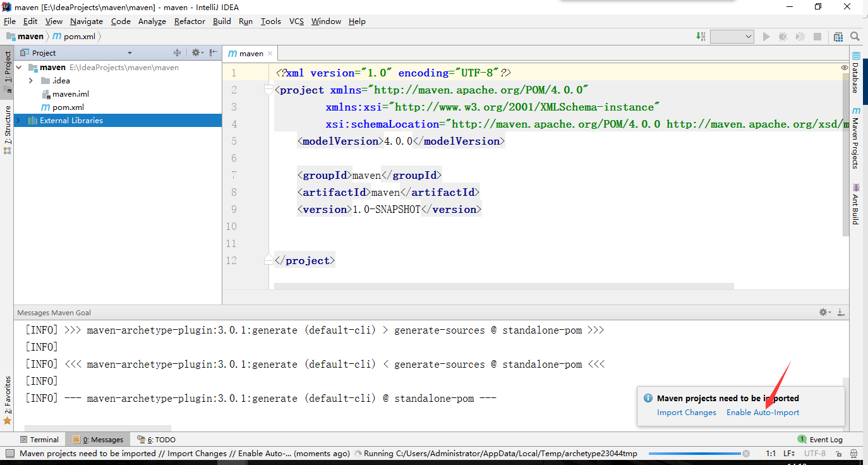Click the Messages panel vertical scrollbar
868x465 pixels.
pyautogui.click(x=845, y=404)
